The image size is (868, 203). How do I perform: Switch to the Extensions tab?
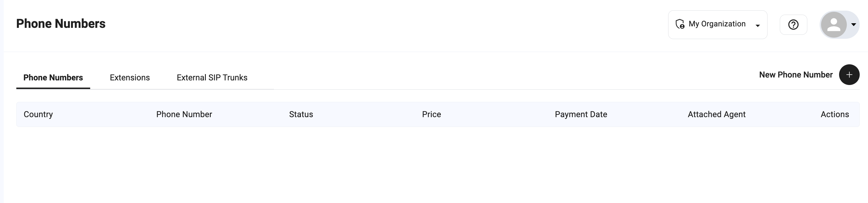coord(130,78)
